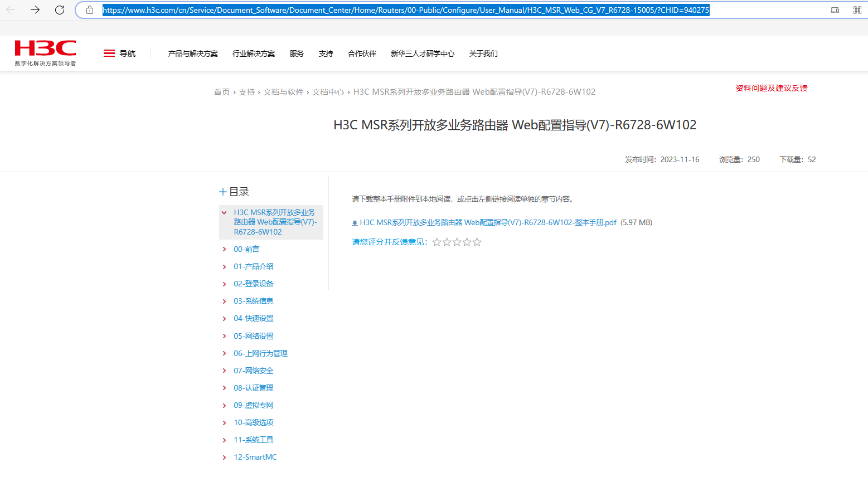Open the 产品与解决方案 menu

point(193,53)
